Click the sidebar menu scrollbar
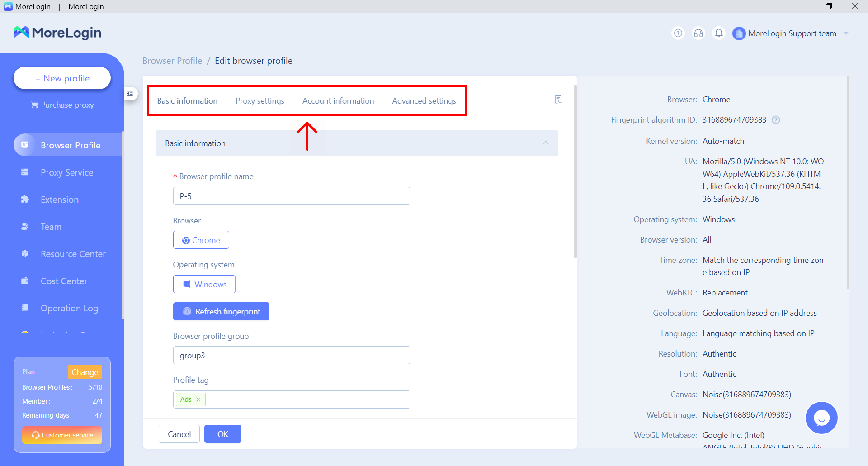The image size is (868, 466). [x=123, y=225]
